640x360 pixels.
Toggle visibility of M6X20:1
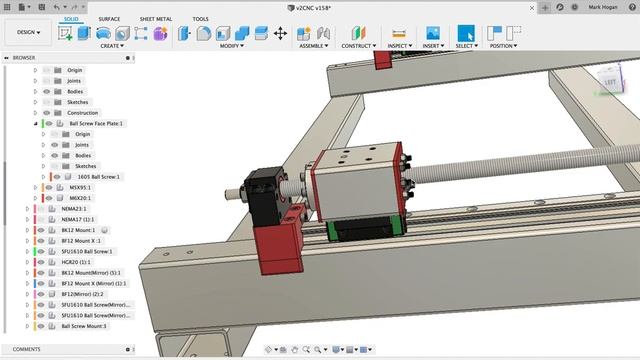tap(49, 198)
